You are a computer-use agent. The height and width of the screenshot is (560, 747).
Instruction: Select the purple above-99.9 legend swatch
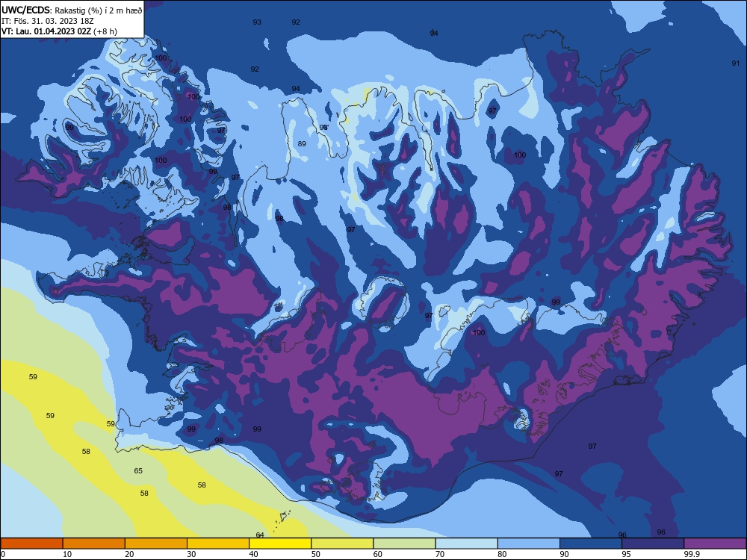coord(715,544)
